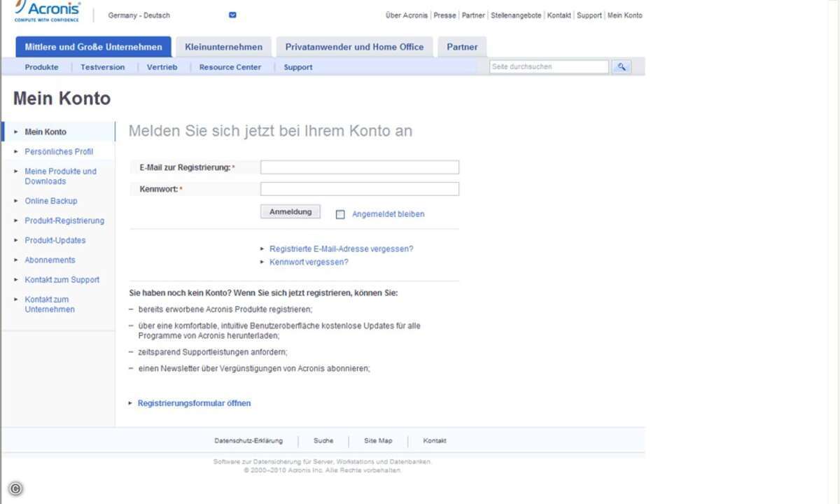The width and height of the screenshot is (840, 504).
Task: Open Produkt-Registrierung in the sidebar
Action: 64,220
